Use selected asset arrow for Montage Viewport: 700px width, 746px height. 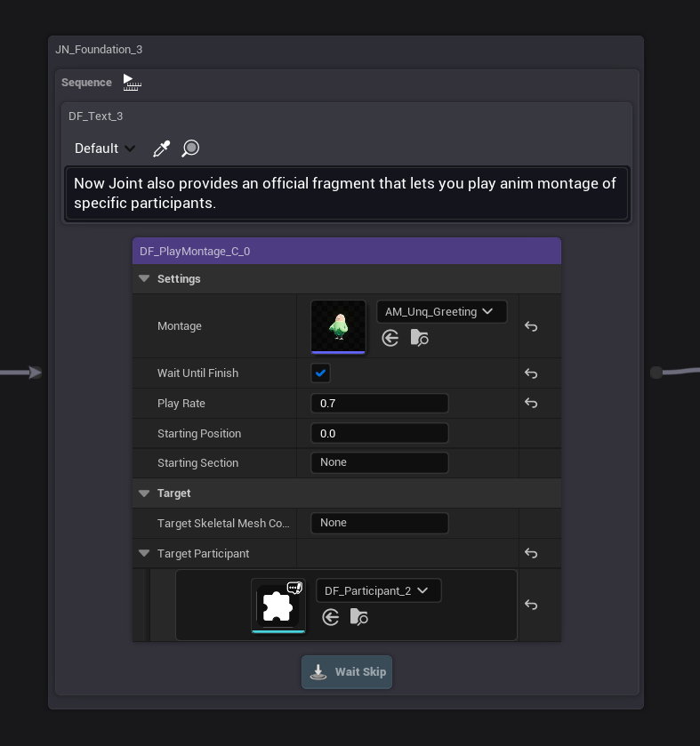tap(390, 338)
